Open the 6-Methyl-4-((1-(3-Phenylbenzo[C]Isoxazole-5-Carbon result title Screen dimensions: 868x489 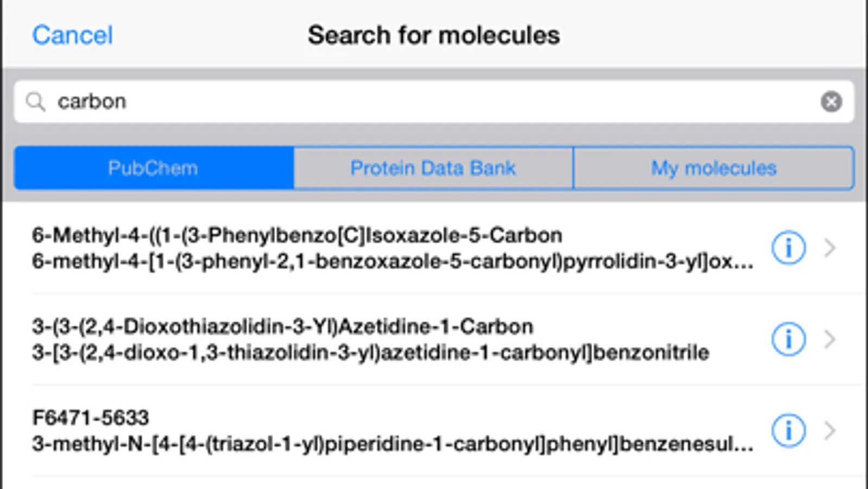297,236
